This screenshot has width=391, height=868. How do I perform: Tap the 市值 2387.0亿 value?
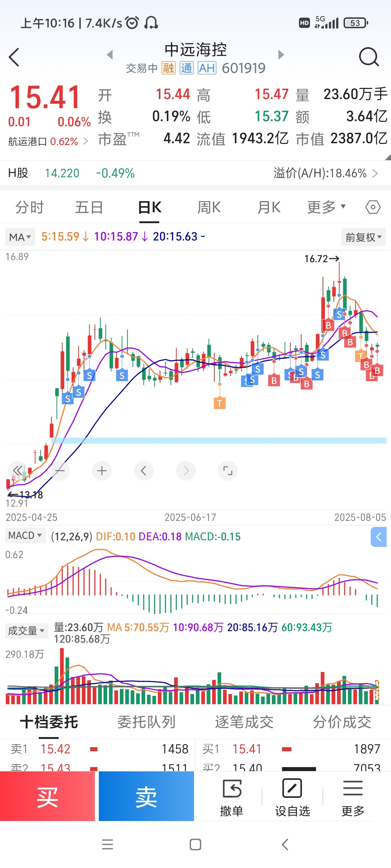[359, 139]
